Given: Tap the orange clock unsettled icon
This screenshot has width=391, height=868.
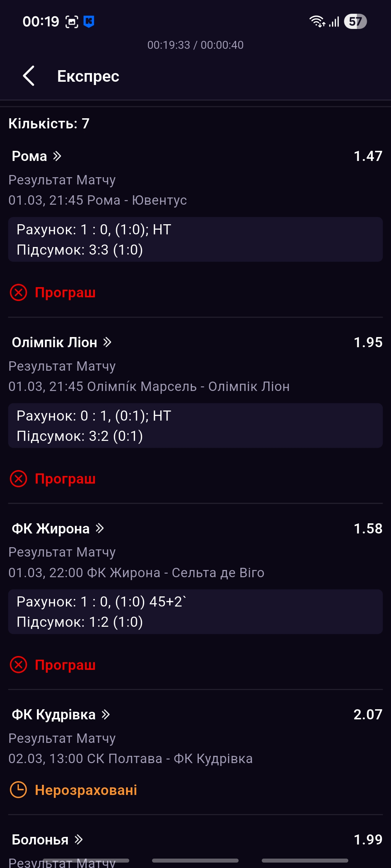Looking at the screenshot, I should pyautogui.click(x=18, y=790).
